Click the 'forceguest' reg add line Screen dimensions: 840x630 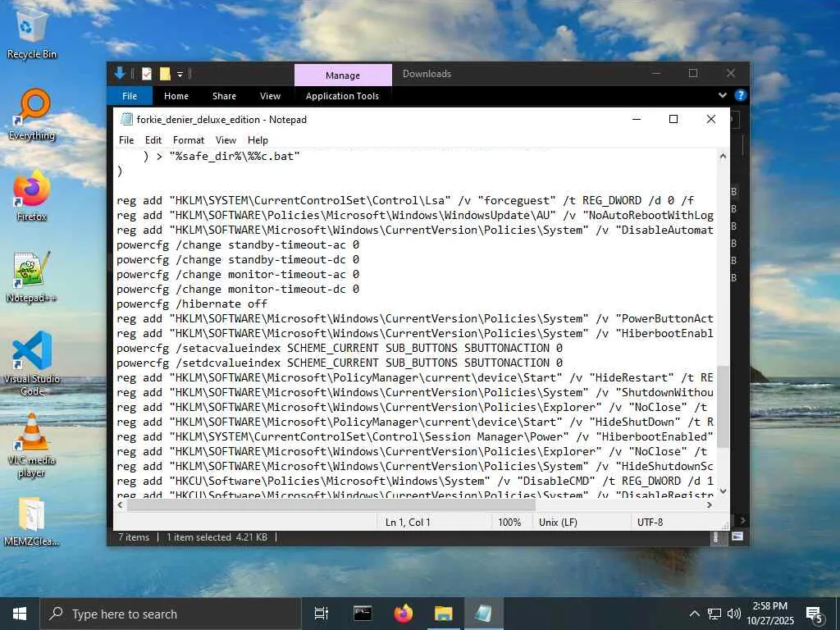[405, 200]
